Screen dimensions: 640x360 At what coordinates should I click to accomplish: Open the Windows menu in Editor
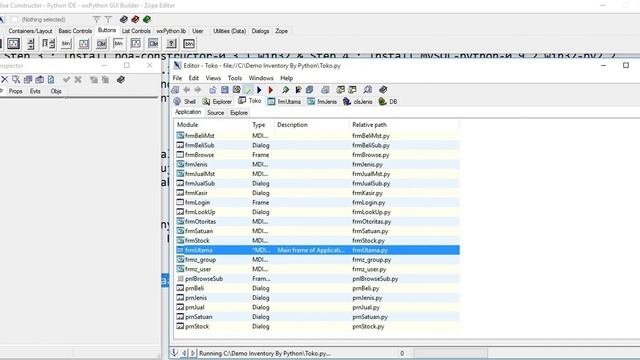point(261,78)
